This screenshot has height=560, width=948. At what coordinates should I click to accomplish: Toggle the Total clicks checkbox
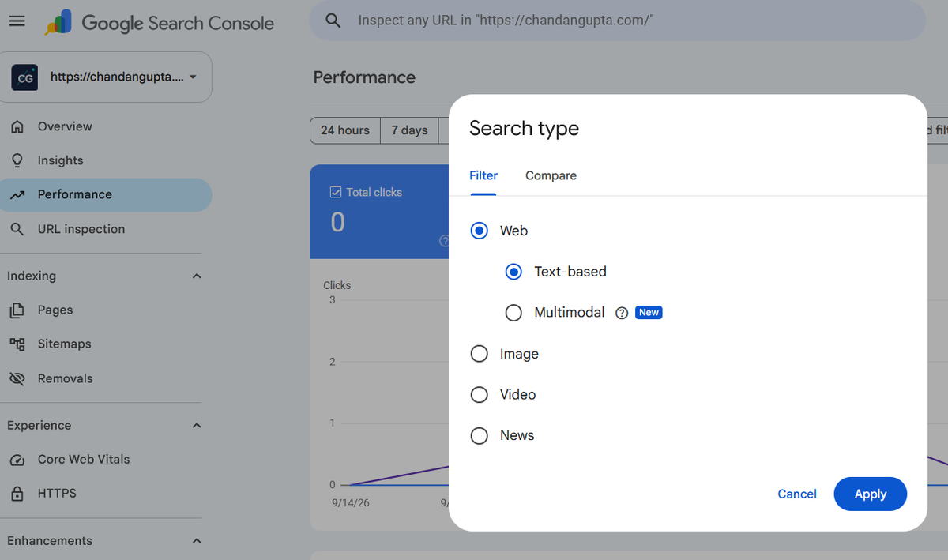(335, 192)
